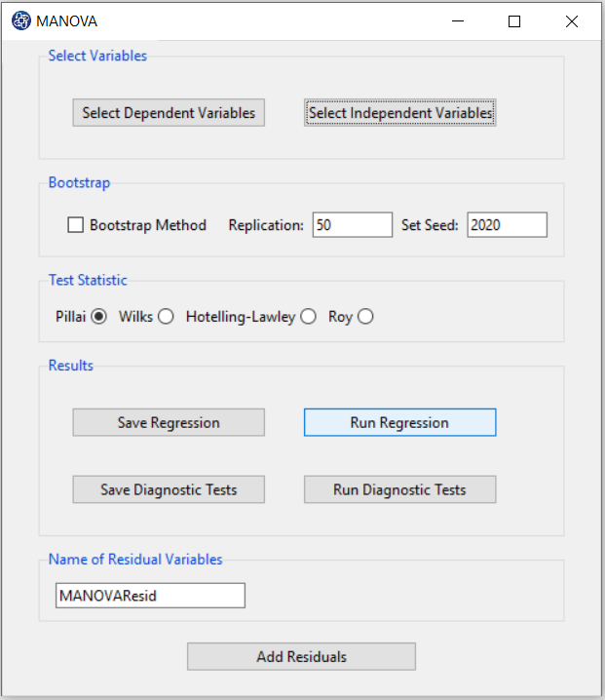This screenshot has height=700, width=605.
Task: Pick the Roy radio option
Action: 365,317
